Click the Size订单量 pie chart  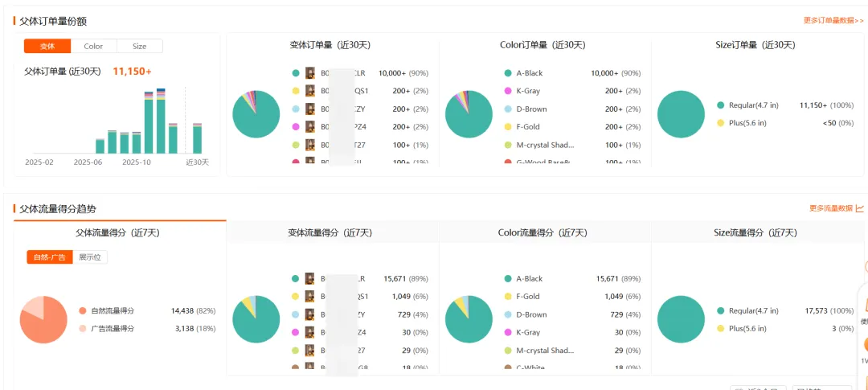[x=681, y=114]
